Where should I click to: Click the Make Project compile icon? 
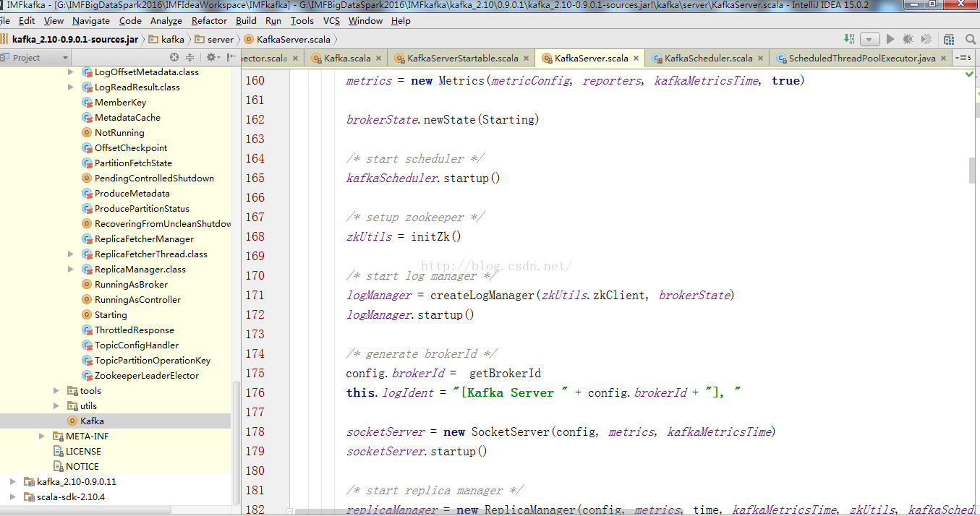tap(848, 39)
